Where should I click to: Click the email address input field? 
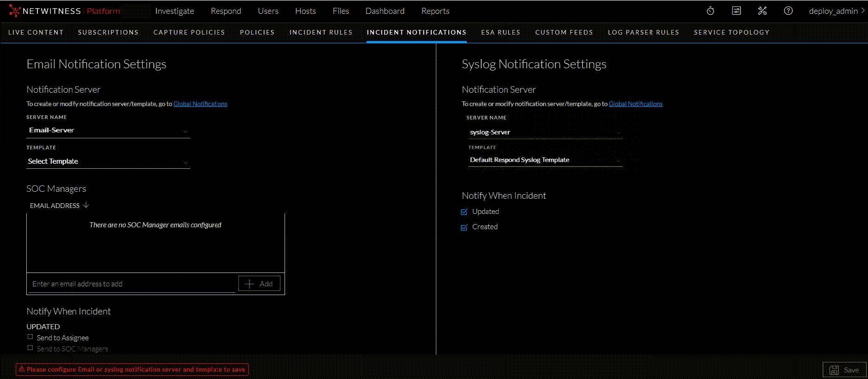(x=131, y=284)
